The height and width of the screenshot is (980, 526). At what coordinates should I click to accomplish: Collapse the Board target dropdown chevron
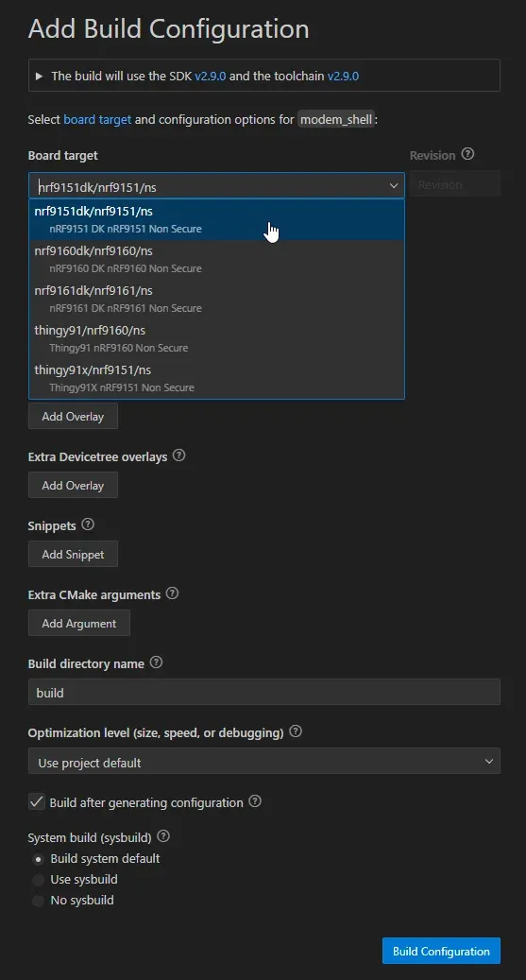click(394, 185)
